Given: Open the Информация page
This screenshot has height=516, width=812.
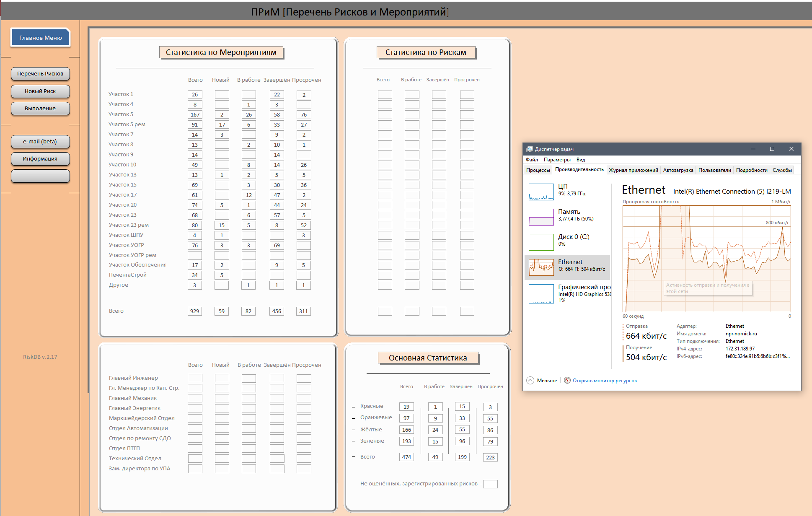Looking at the screenshot, I should point(40,159).
